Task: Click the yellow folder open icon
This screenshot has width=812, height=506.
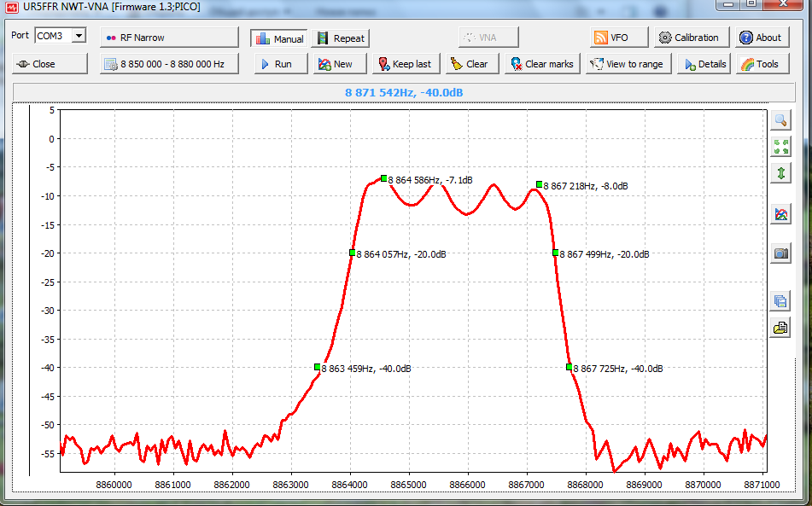Action: [x=780, y=327]
